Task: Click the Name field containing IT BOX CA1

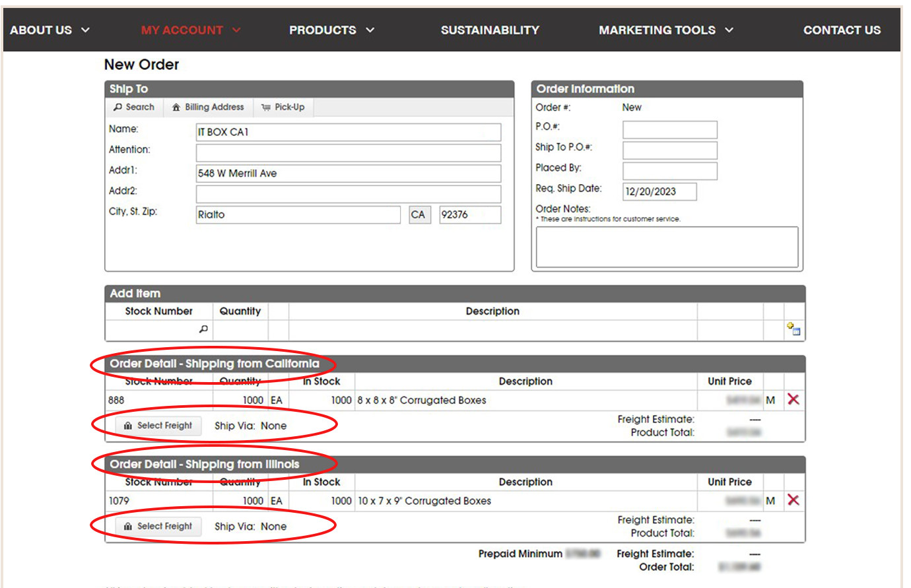Action: 349,132
